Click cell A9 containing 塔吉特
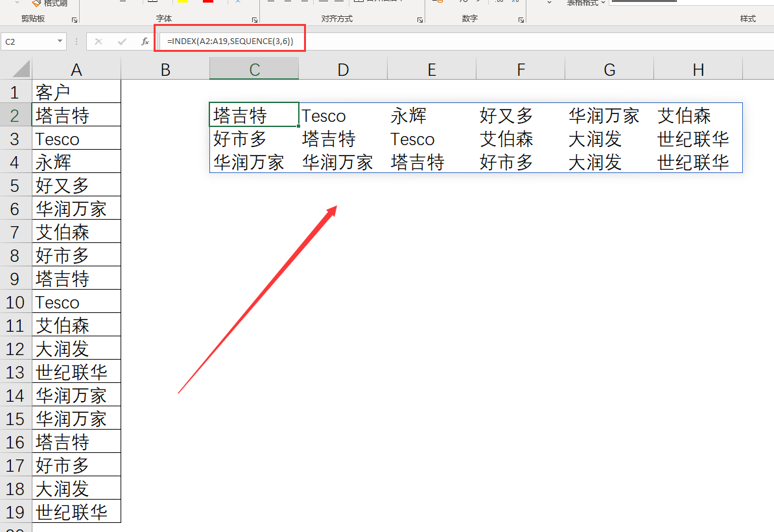The image size is (774, 532). point(76,279)
